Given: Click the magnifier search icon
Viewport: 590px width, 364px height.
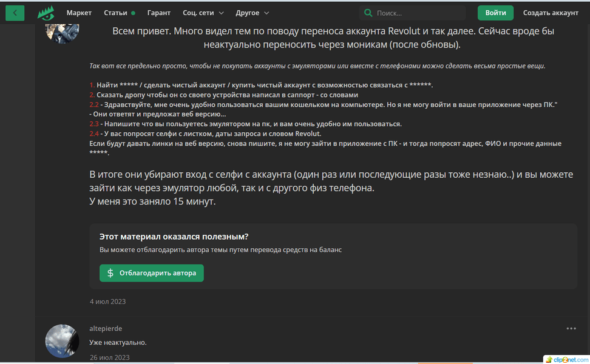Looking at the screenshot, I should (367, 13).
